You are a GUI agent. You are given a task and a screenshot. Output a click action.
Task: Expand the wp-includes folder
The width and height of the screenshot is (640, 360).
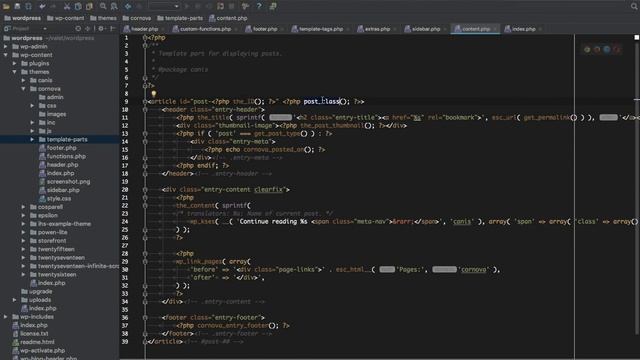[6, 317]
